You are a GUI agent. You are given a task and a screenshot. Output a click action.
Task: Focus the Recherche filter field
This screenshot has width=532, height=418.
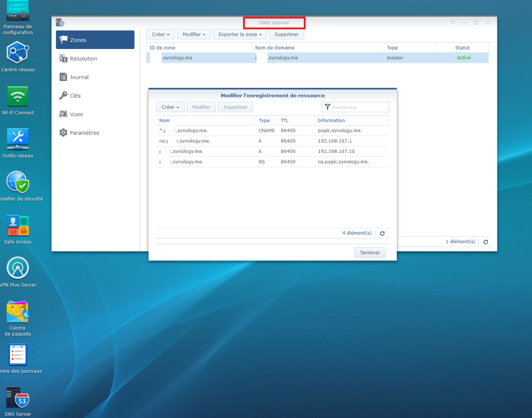click(359, 107)
